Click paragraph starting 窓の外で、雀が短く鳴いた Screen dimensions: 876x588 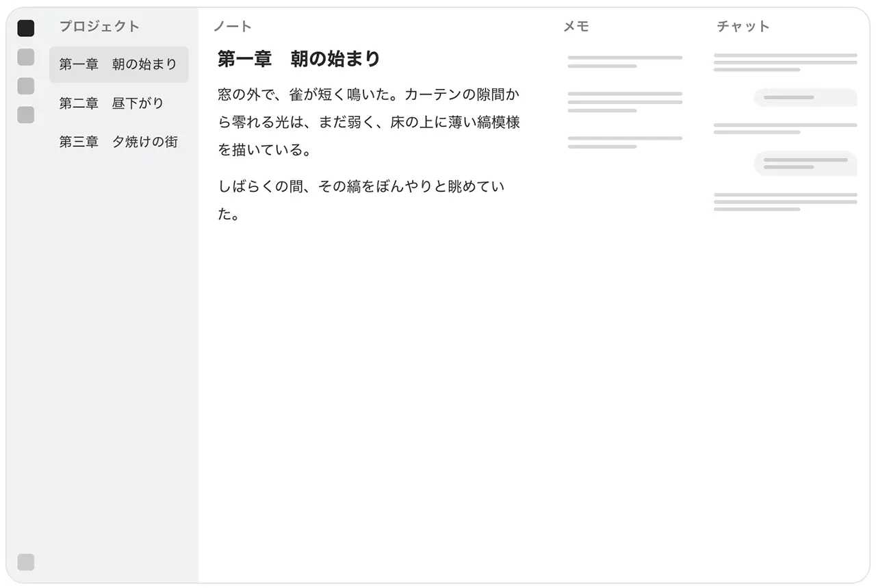370,122
